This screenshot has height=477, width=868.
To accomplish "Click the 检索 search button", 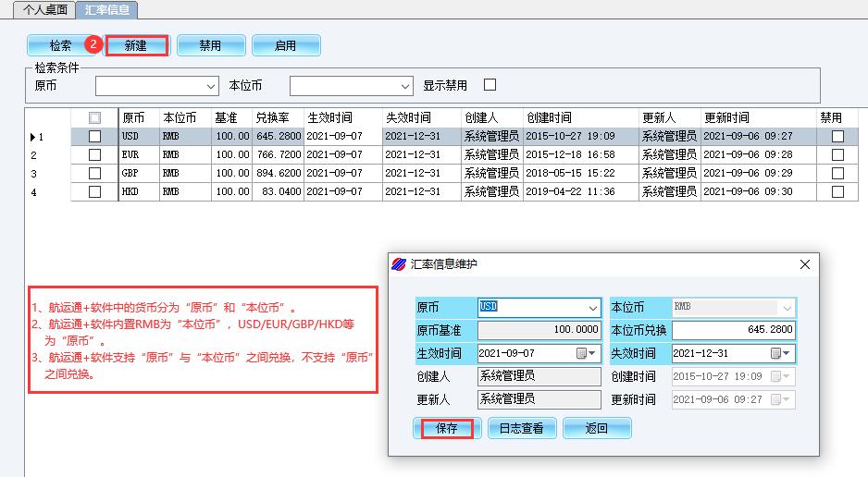I will pos(61,45).
